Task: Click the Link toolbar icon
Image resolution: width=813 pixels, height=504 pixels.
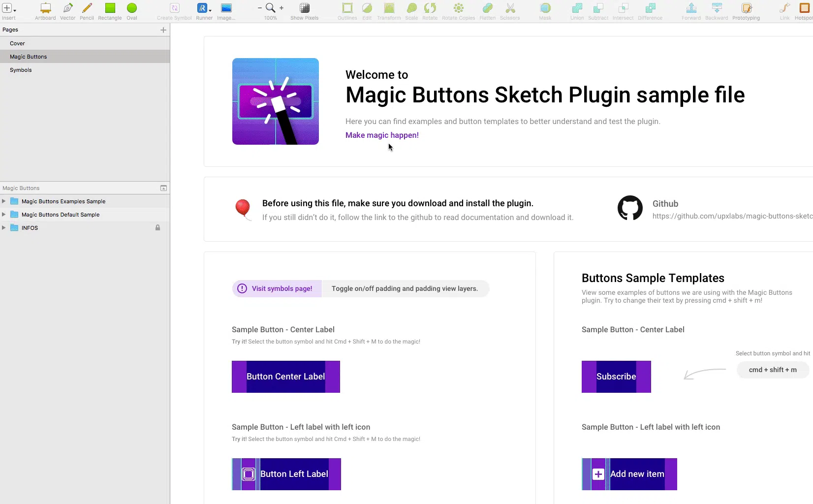Action: (784, 8)
